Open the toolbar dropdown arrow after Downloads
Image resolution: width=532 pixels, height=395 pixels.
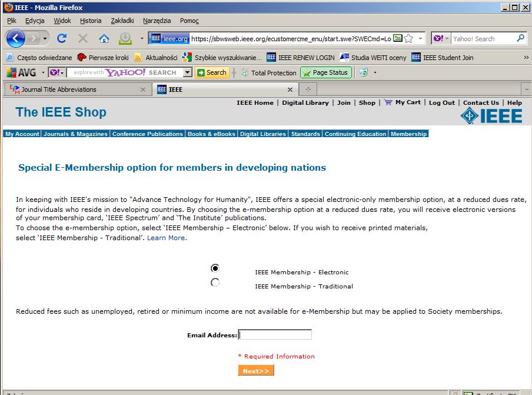[x=142, y=38]
